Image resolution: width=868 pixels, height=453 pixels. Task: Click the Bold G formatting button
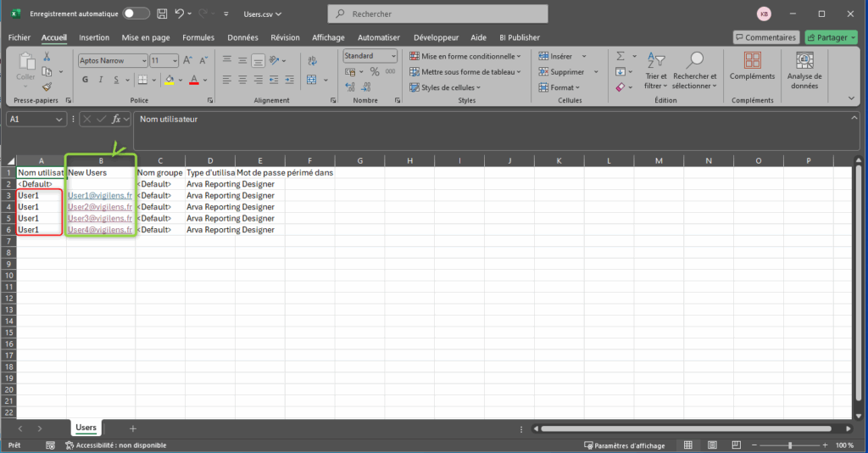pyautogui.click(x=86, y=80)
